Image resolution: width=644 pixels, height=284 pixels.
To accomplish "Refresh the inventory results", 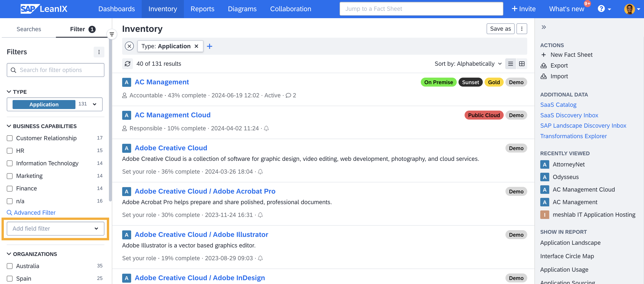I will (128, 64).
